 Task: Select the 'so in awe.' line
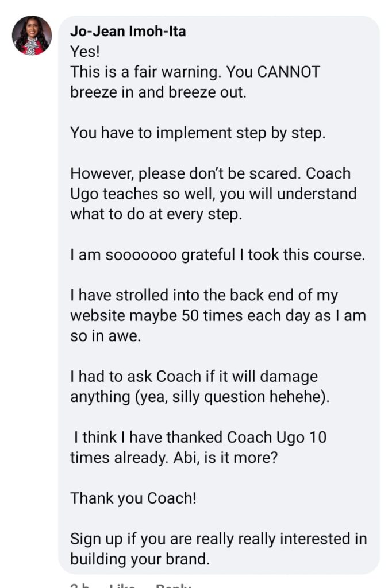point(106,336)
